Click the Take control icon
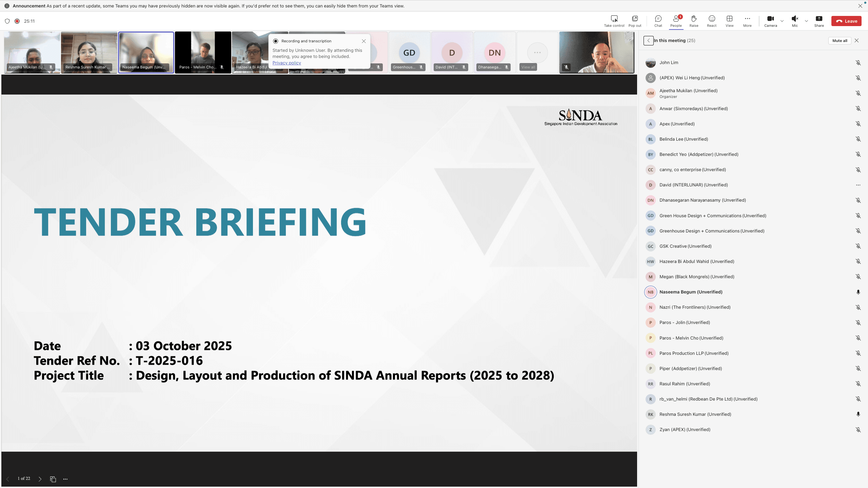 click(614, 21)
